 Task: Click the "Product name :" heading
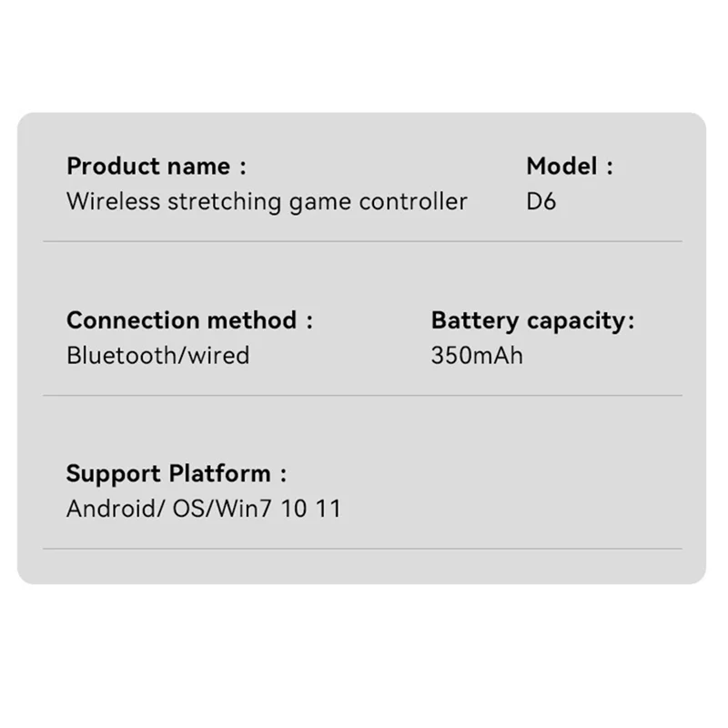click(156, 167)
